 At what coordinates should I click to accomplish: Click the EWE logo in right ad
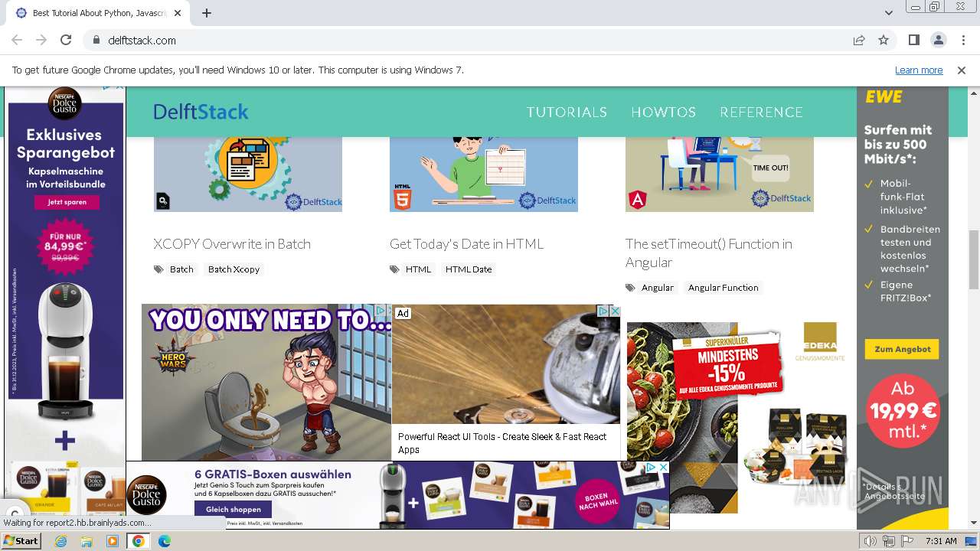click(884, 97)
